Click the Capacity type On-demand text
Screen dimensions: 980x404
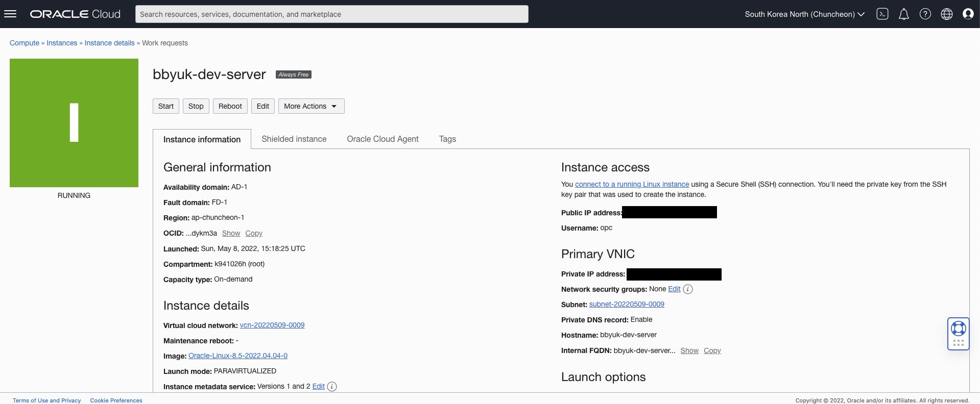[233, 279]
